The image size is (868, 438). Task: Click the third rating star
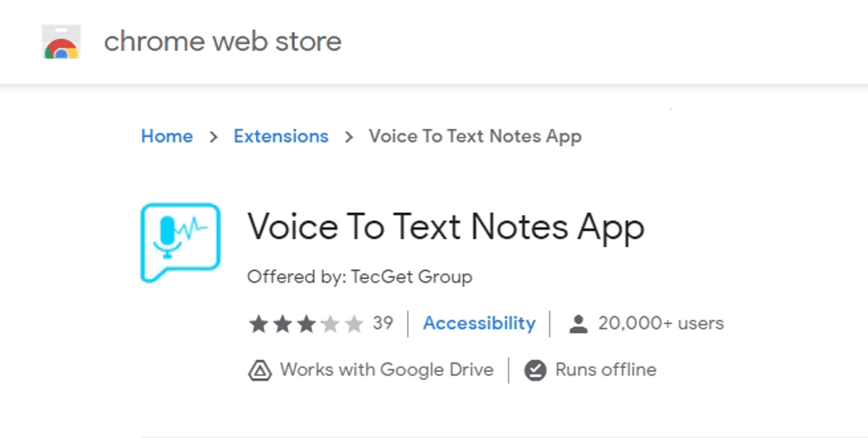pos(306,324)
